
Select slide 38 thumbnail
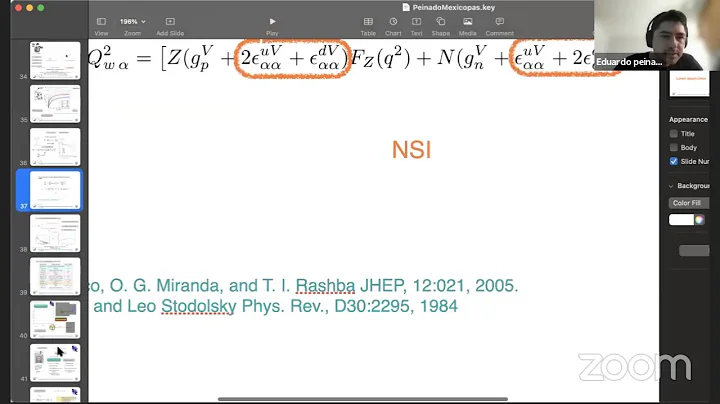click(x=55, y=233)
